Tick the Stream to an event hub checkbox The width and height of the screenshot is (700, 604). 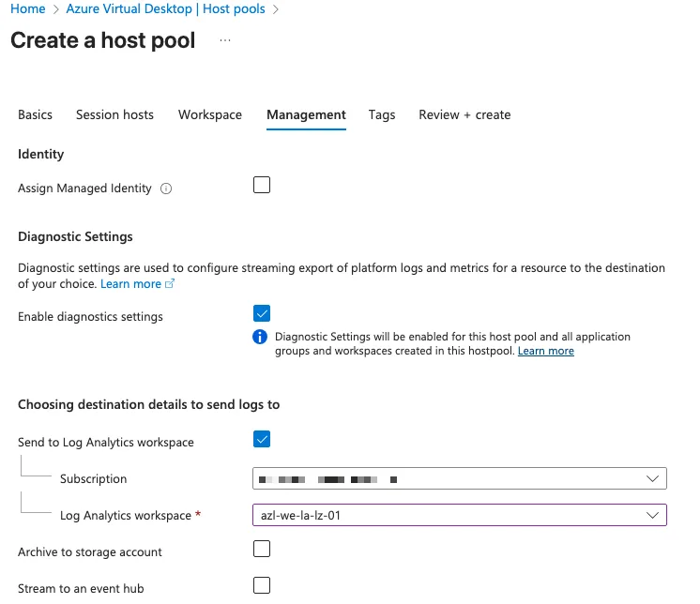click(262, 585)
